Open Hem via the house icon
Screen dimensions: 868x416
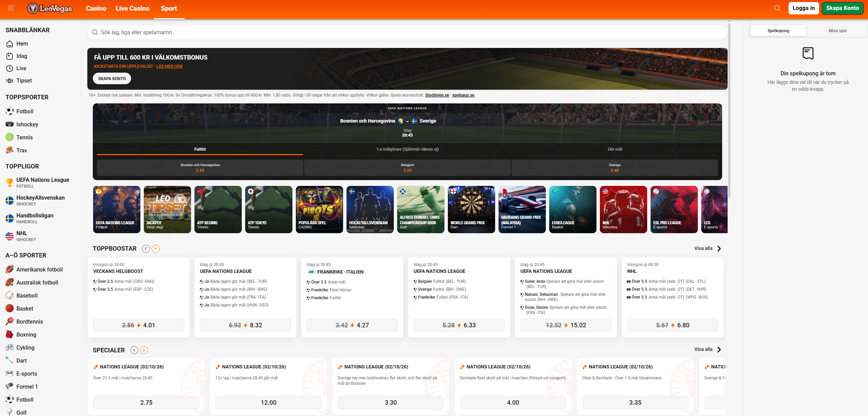coord(10,43)
